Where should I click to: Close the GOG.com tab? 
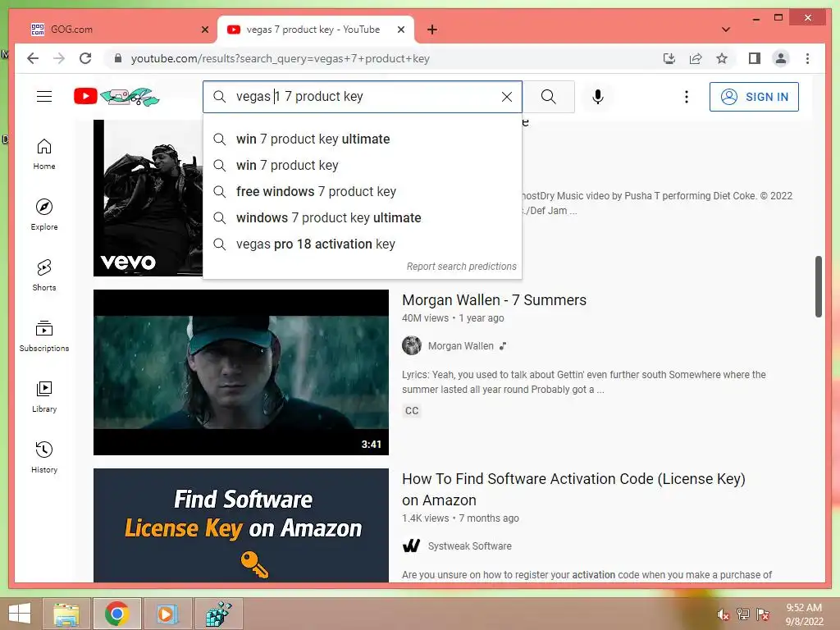click(204, 30)
